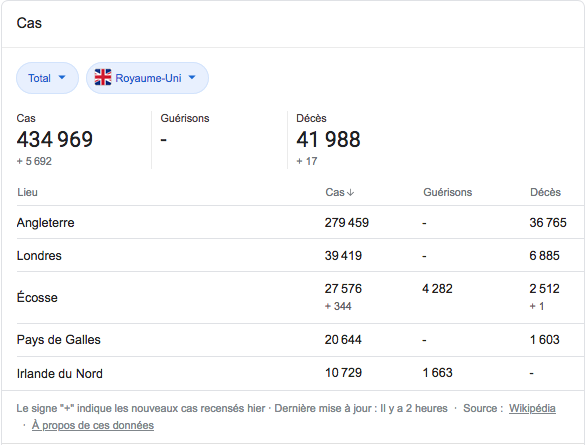Select the Londres row
This screenshot has height=445, width=588.
(x=300, y=255)
